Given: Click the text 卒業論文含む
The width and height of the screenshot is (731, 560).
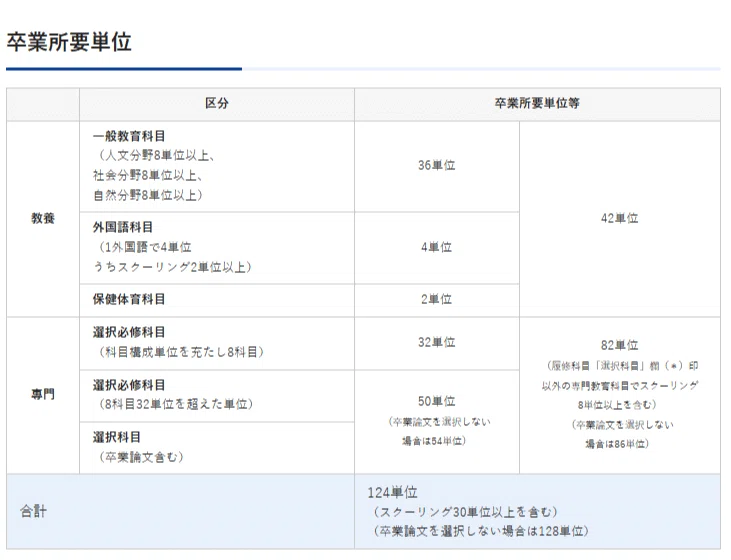Looking at the screenshot, I should point(142,457).
